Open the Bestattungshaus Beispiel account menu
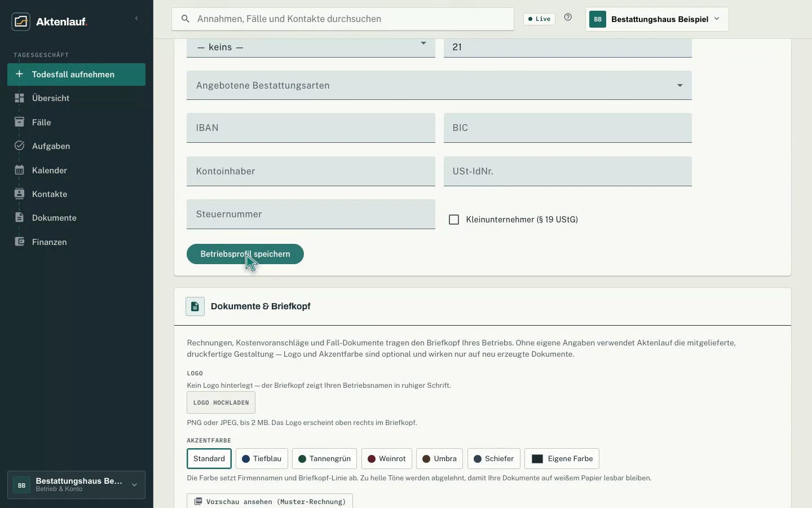The height and width of the screenshot is (508, 812). coord(657,19)
